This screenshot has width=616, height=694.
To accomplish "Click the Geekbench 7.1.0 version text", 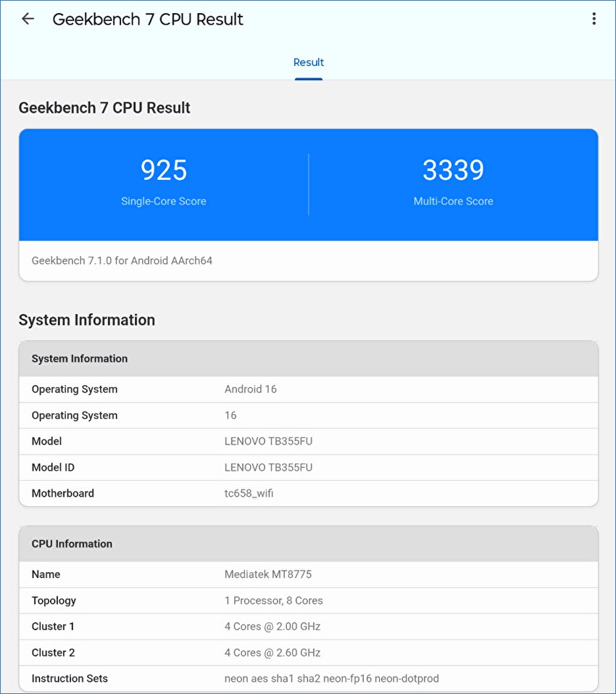I will (x=122, y=260).
